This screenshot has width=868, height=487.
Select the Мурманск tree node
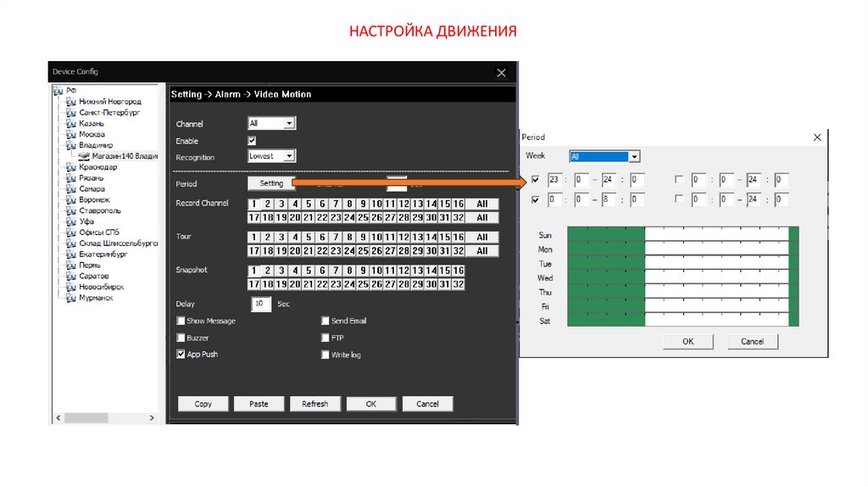click(96, 298)
